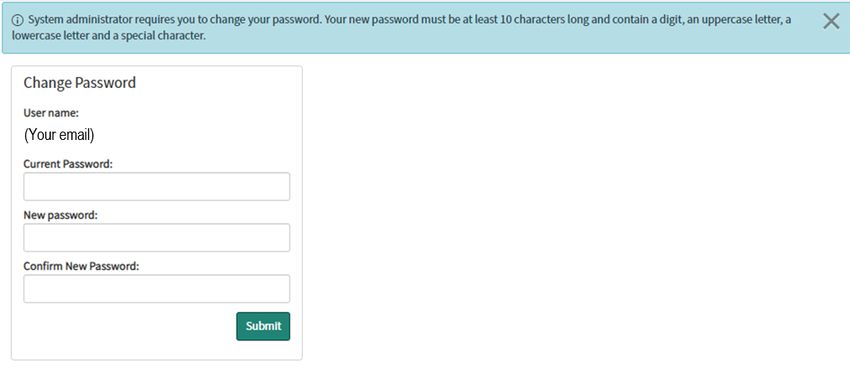Click empty panel space left of Submit button
Screen dimensions: 850x373
(x=130, y=326)
